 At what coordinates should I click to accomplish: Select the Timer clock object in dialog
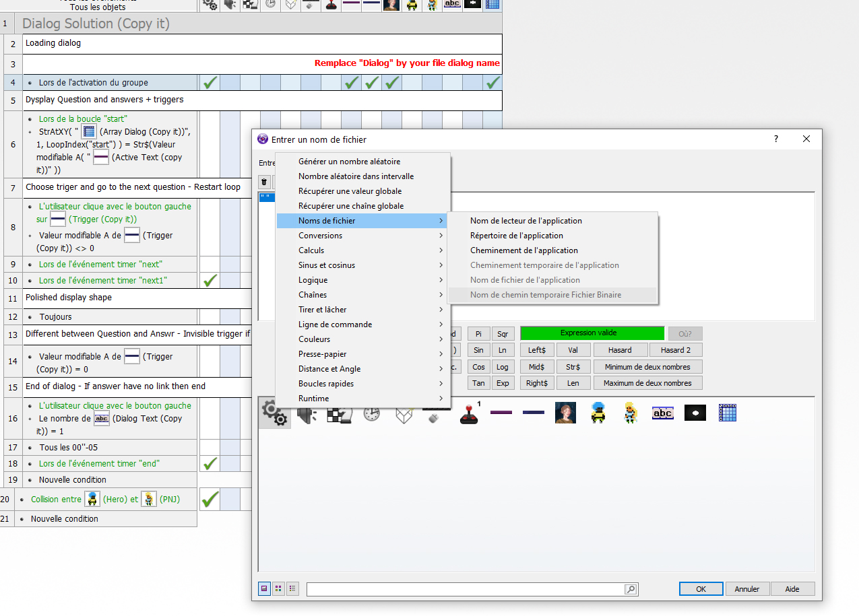371,413
